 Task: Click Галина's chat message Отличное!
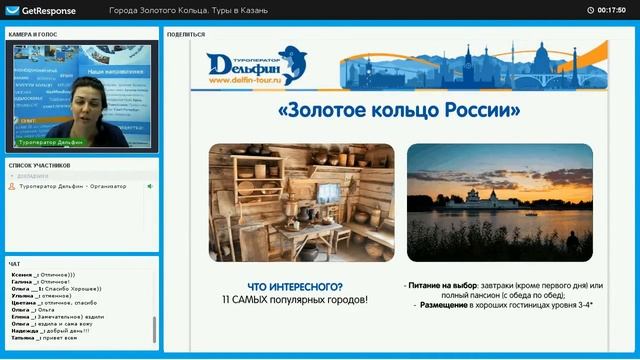(40, 282)
